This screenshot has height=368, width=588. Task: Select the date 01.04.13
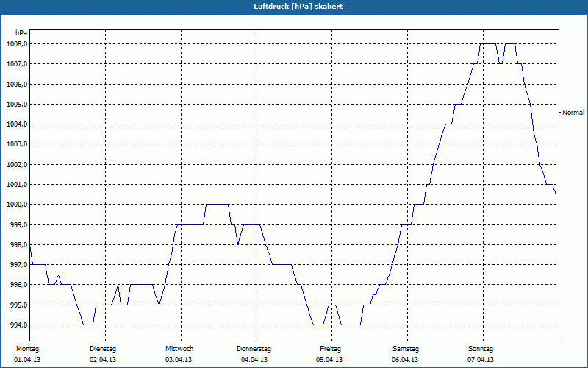[x=27, y=360]
